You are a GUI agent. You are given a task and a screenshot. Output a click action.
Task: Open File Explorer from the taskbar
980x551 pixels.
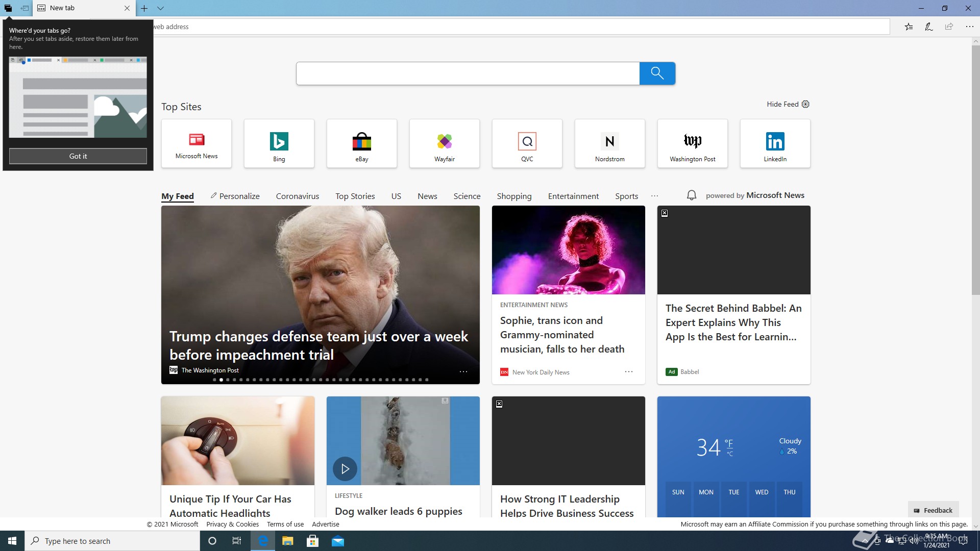pyautogui.click(x=288, y=541)
